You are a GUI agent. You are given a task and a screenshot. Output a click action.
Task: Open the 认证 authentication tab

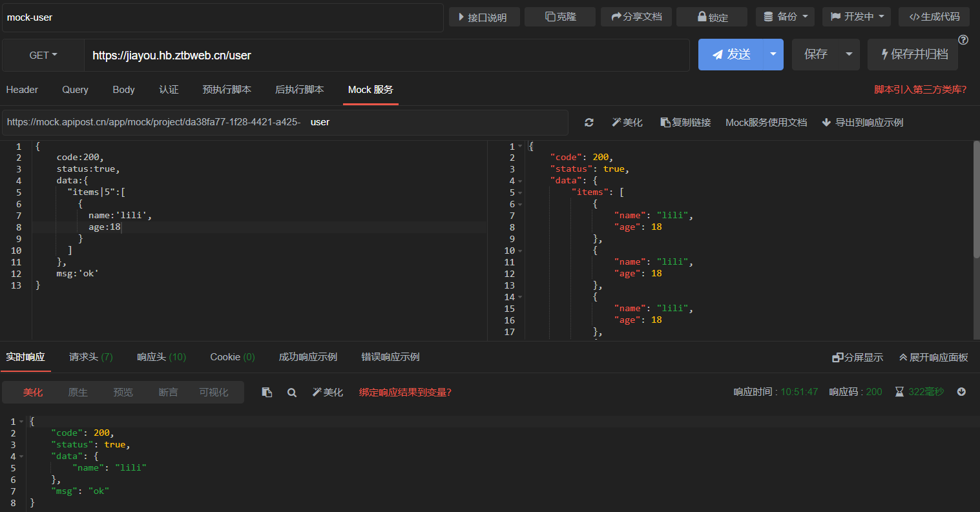tap(169, 90)
